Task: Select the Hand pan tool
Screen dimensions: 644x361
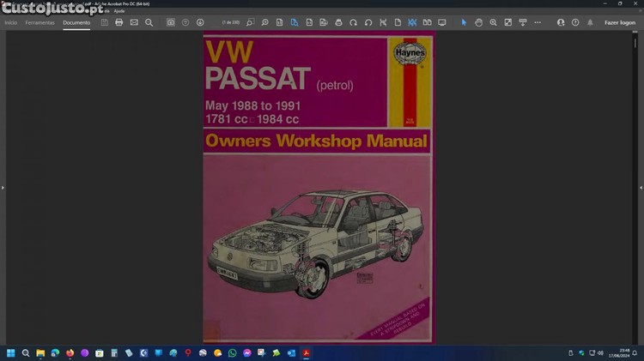Action: [x=478, y=22]
